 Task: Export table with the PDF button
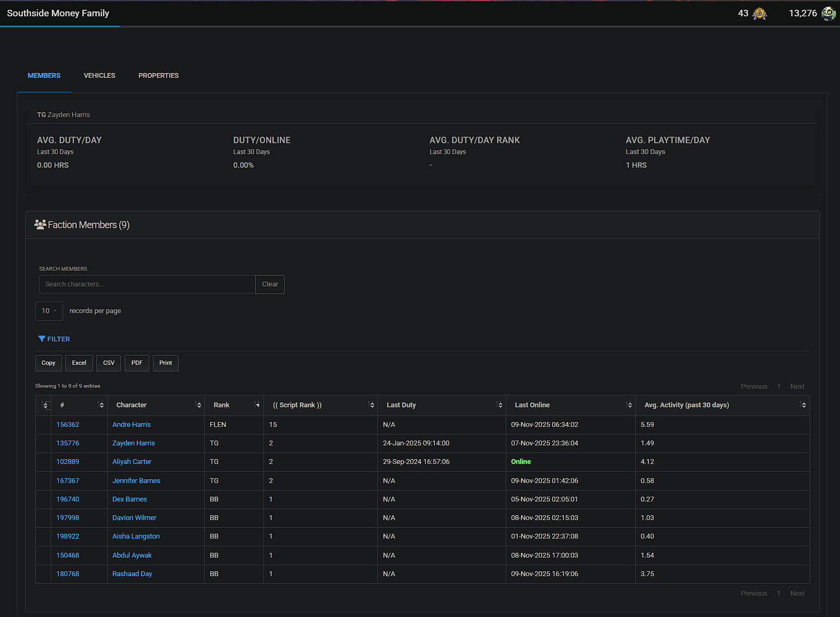tap(137, 363)
